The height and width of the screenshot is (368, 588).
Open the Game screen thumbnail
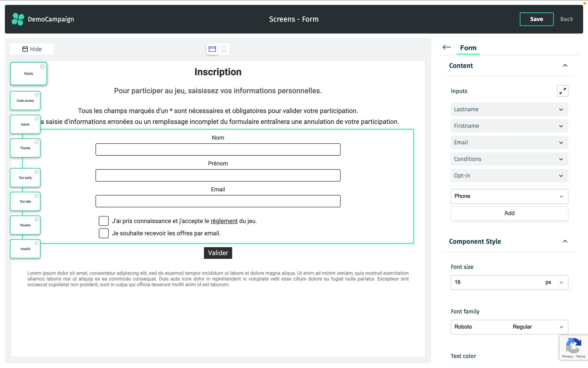[x=25, y=124]
